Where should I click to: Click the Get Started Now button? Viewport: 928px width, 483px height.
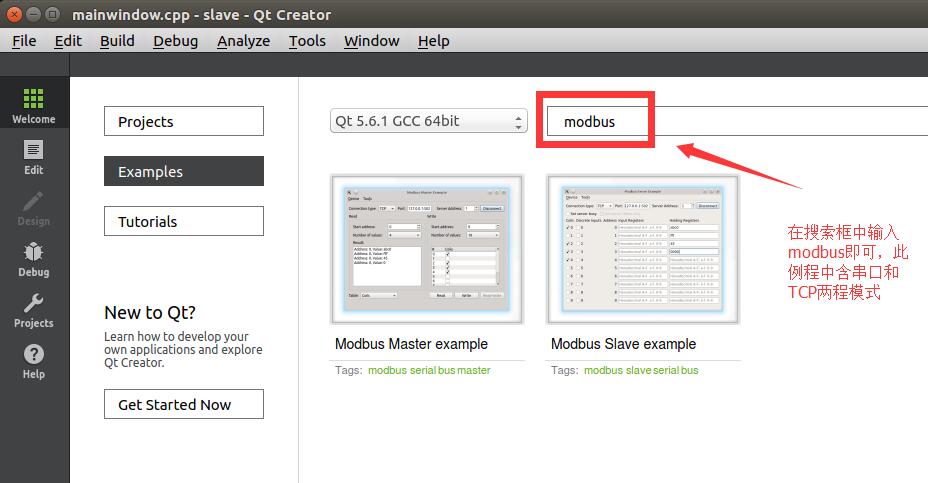click(184, 404)
